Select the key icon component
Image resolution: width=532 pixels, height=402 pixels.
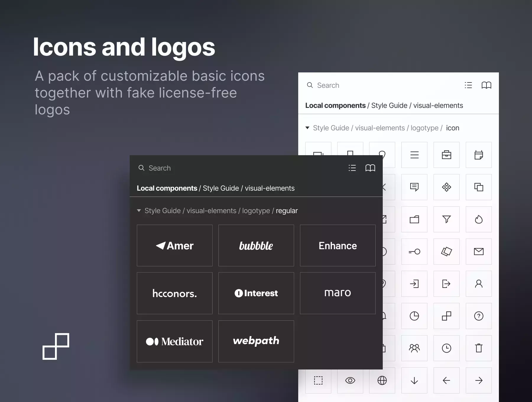coord(414,252)
